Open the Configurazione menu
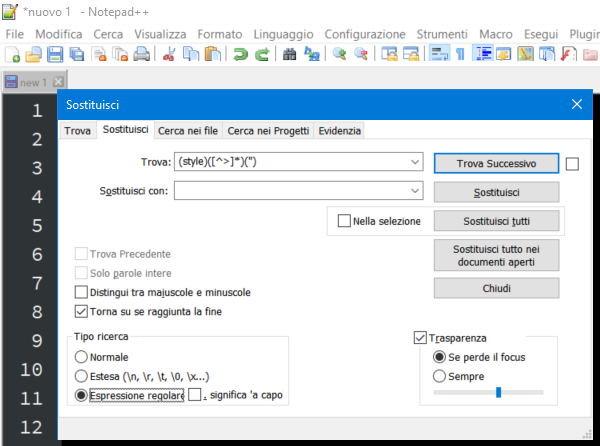Viewport: 600px width, 446px height. tap(365, 34)
